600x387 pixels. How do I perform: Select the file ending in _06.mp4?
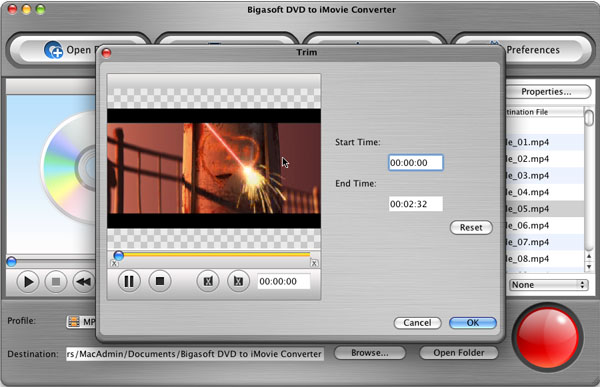545,225
